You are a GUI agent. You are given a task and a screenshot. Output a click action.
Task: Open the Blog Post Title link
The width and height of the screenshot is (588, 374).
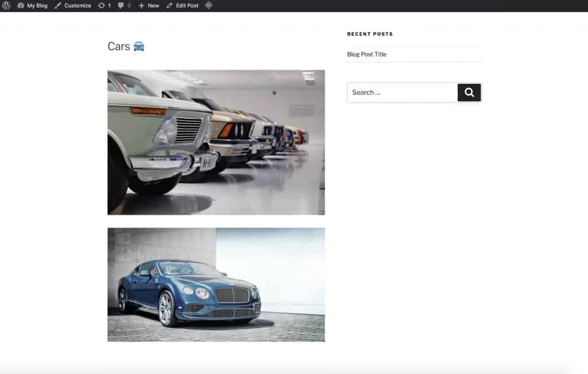[366, 54]
